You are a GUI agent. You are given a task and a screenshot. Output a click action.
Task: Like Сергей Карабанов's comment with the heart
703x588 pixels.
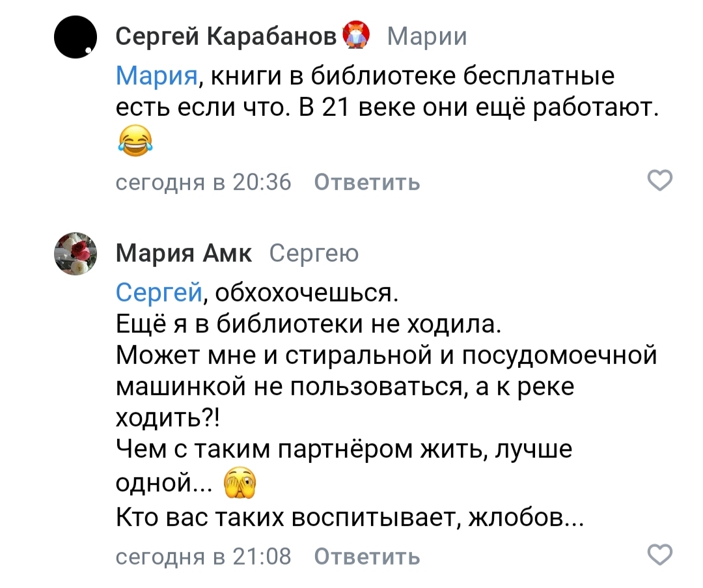point(661,181)
